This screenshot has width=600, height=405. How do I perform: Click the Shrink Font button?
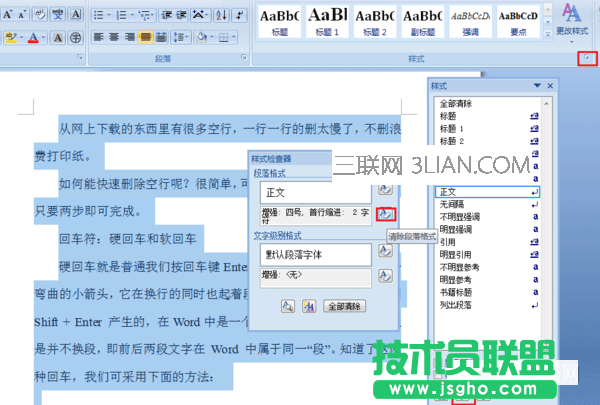click(21, 15)
